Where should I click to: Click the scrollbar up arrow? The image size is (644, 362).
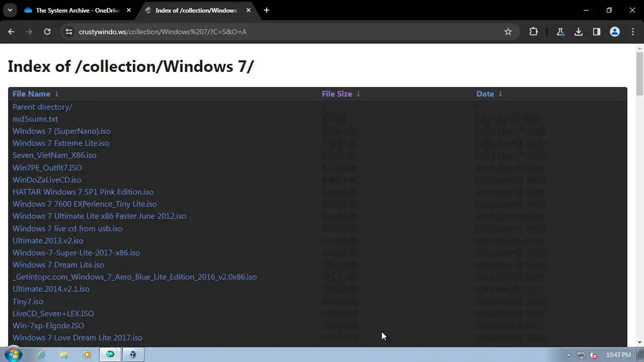[639, 48]
